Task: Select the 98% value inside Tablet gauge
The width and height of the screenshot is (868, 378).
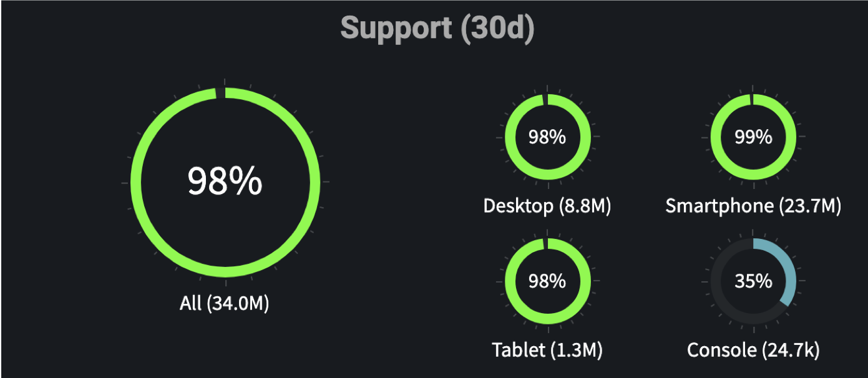Action: [547, 281]
